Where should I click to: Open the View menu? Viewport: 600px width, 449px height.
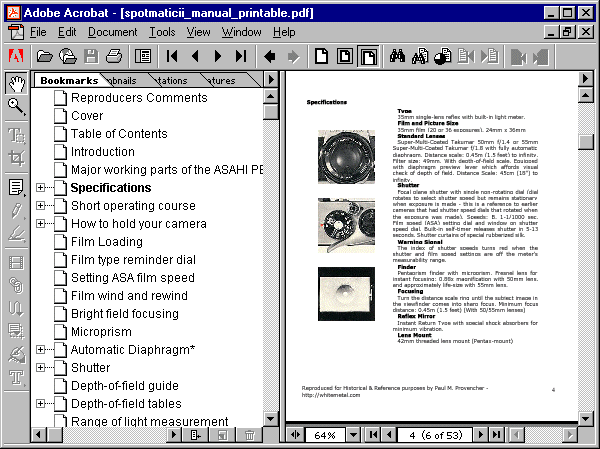[198, 32]
